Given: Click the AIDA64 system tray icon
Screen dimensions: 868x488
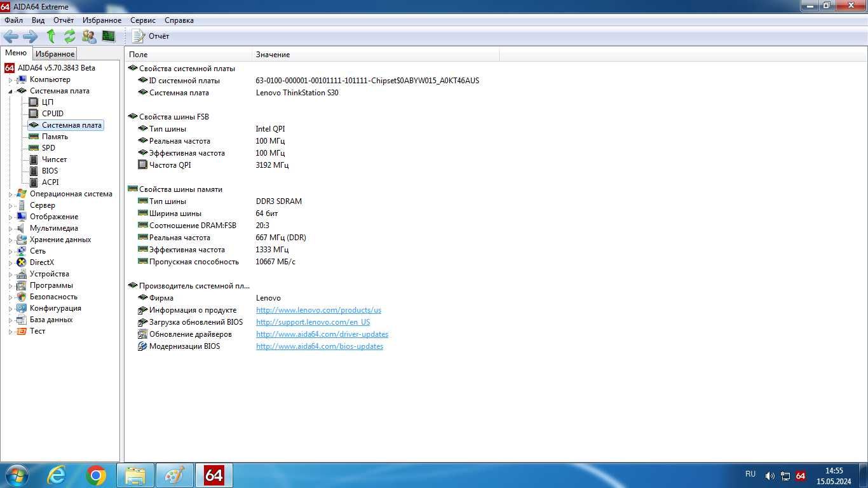Looking at the screenshot, I should coord(801,476).
